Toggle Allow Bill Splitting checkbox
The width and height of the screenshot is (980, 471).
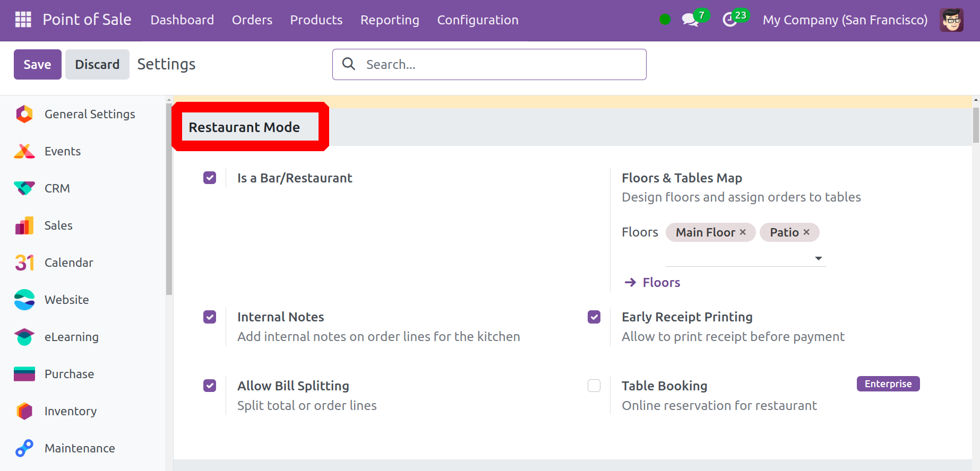(x=210, y=386)
